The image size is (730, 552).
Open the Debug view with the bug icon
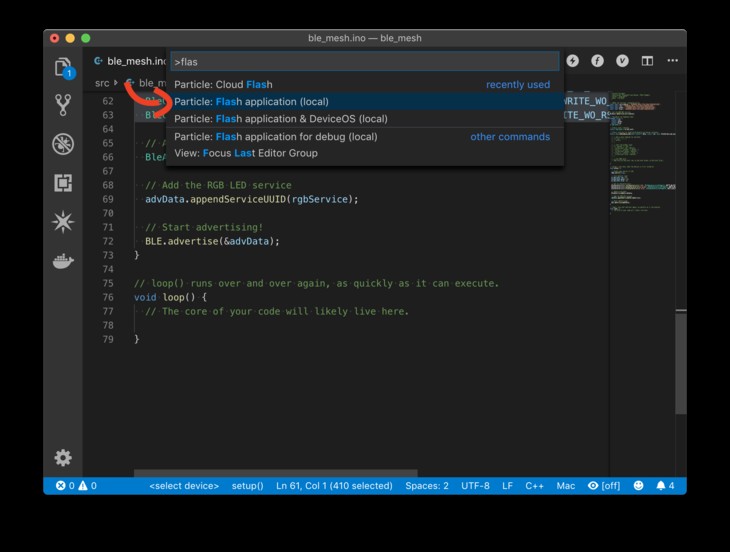pyautogui.click(x=63, y=144)
